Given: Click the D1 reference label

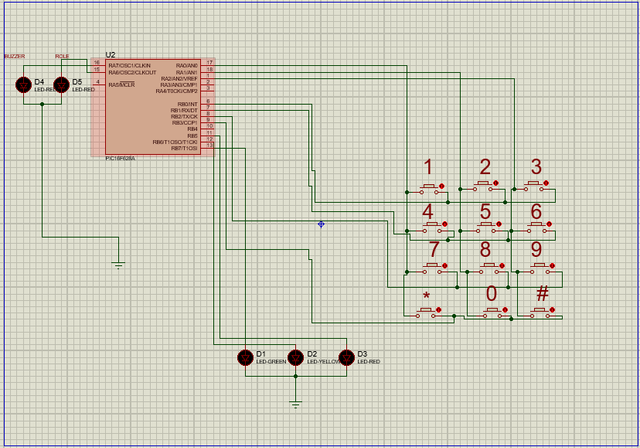Looking at the screenshot, I should click(x=261, y=354).
